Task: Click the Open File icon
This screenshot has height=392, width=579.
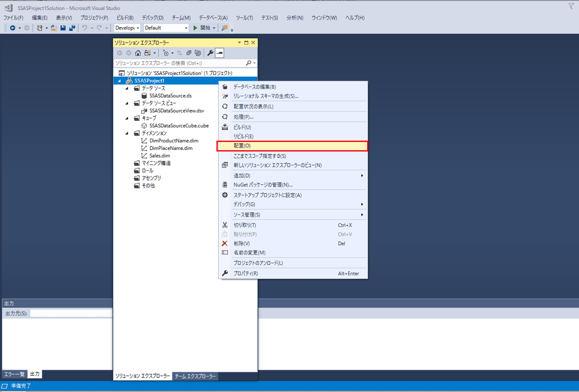Action: click(x=54, y=28)
